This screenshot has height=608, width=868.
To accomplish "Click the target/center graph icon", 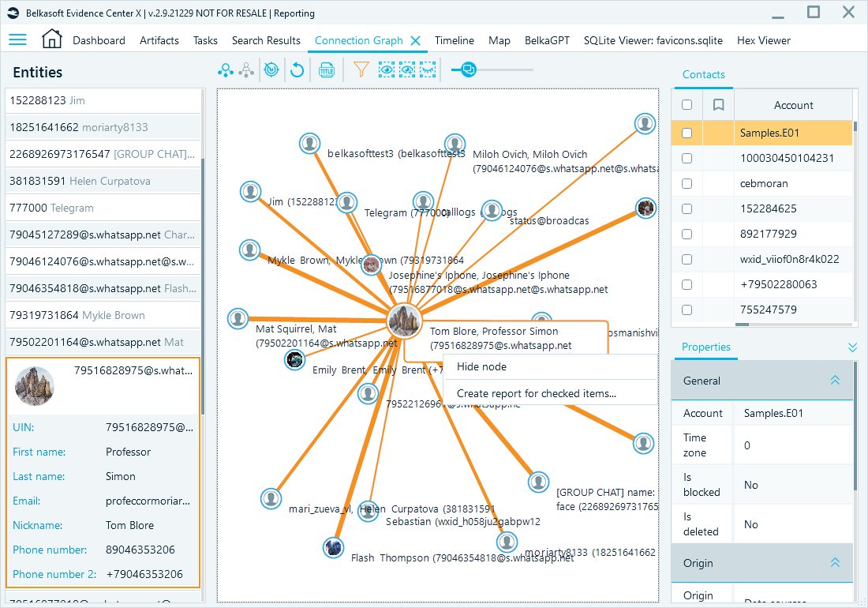I will tap(271, 69).
